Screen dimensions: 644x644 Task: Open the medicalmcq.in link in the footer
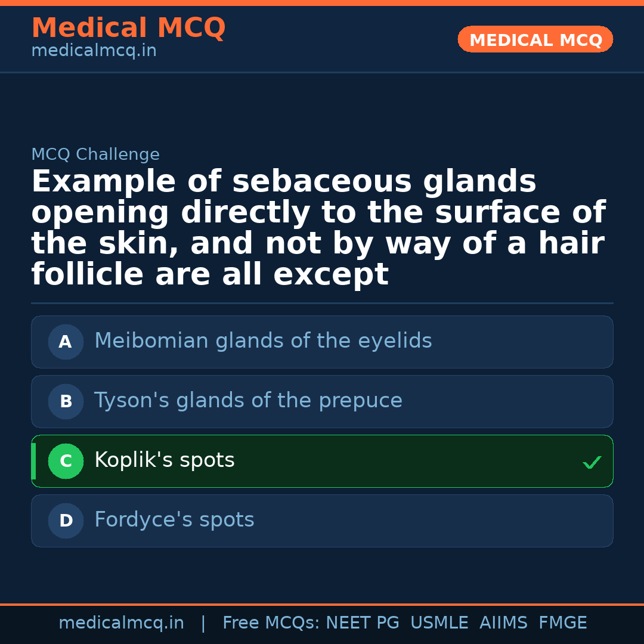[121, 623]
